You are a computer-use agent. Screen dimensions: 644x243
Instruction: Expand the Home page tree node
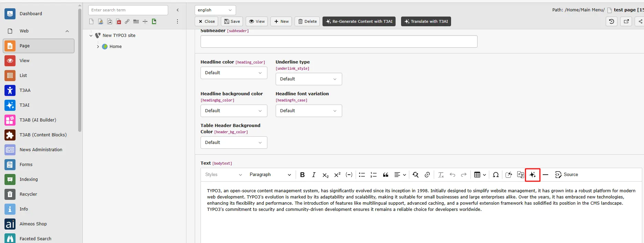point(98,47)
